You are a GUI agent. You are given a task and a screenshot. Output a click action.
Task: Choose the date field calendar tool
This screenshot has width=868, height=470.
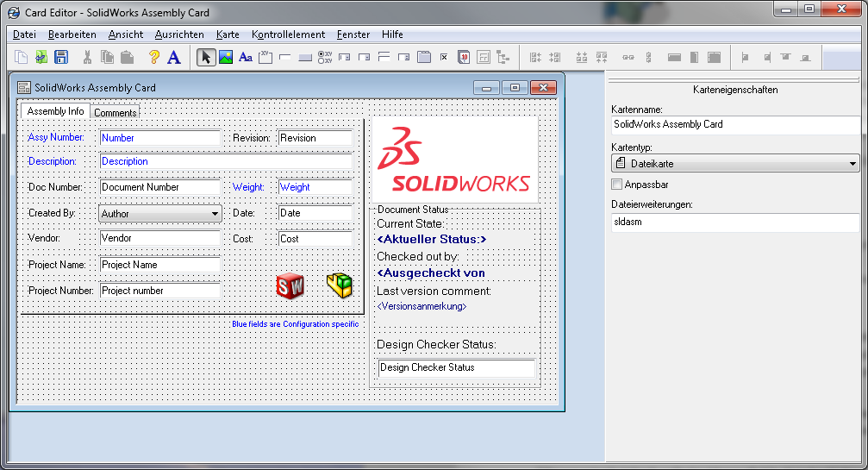(x=464, y=57)
